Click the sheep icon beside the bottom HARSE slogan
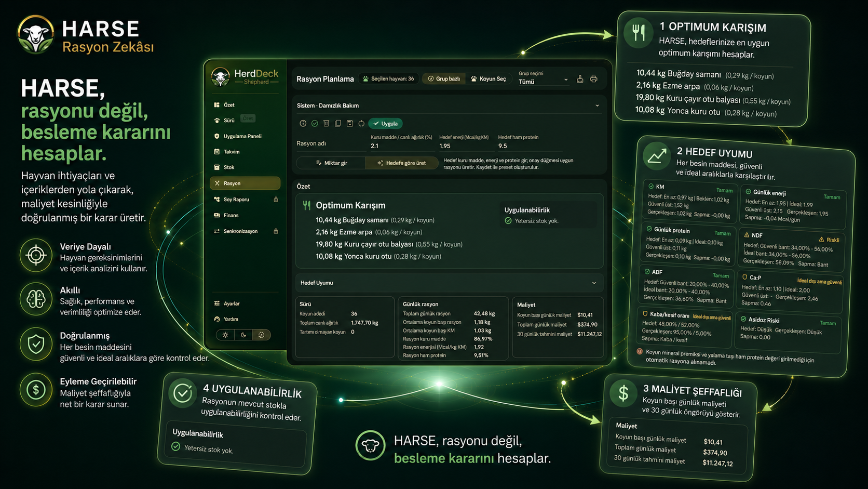The height and width of the screenshot is (489, 868). pyautogui.click(x=371, y=445)
